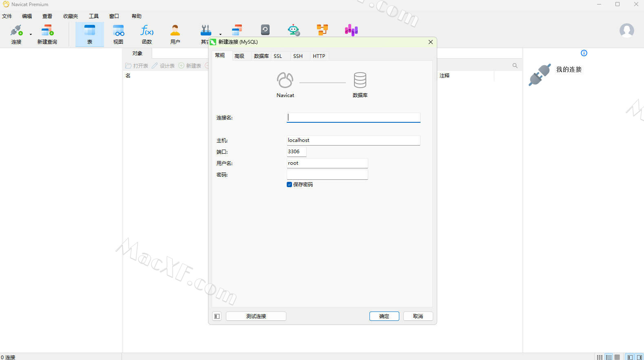
Task: Toggle the right information pane icon
Action: click(639, 357)
